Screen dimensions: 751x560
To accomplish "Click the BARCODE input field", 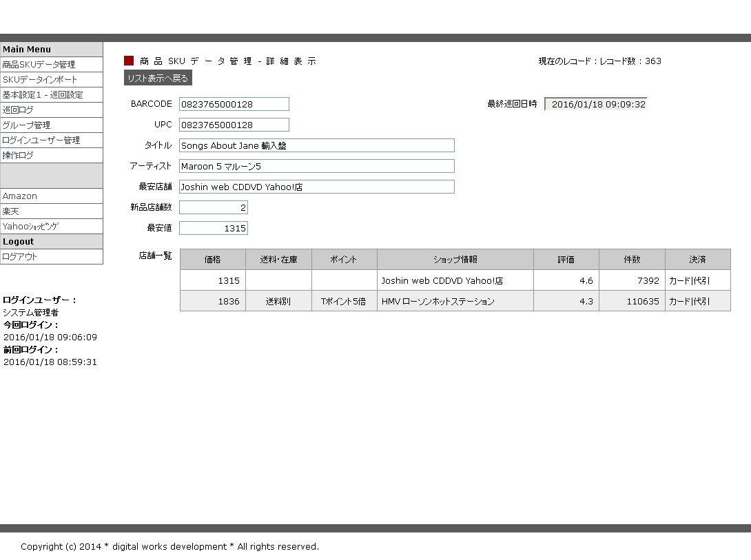I will pos(234,104).
